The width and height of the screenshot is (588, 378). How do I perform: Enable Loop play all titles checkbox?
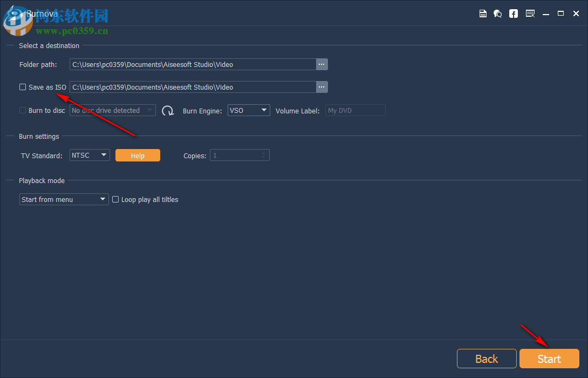(115, 199)
